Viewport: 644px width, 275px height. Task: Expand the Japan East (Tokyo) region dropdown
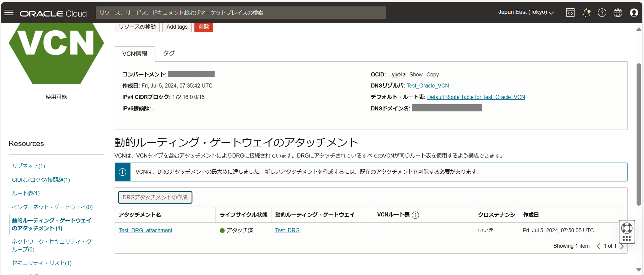[526, 12]
